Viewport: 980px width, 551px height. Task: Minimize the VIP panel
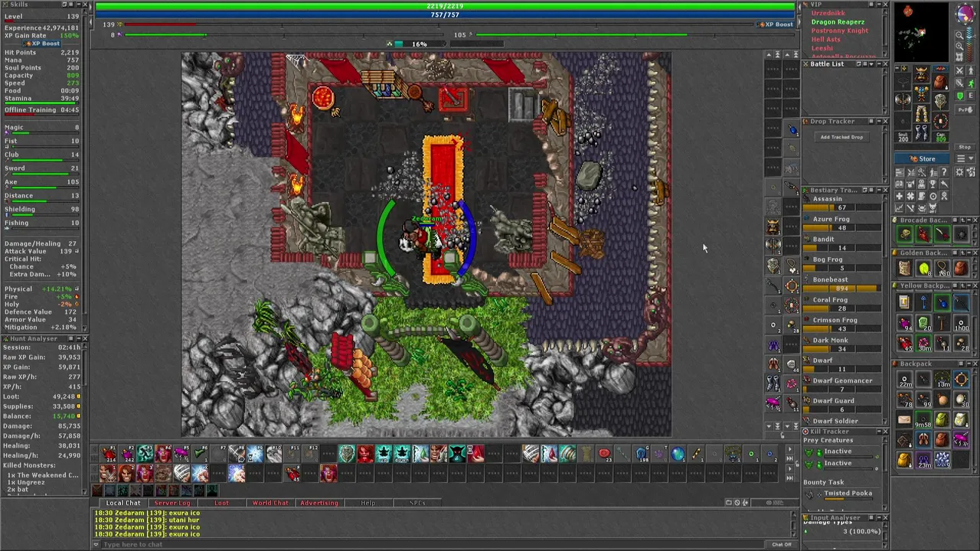point(879,4)
